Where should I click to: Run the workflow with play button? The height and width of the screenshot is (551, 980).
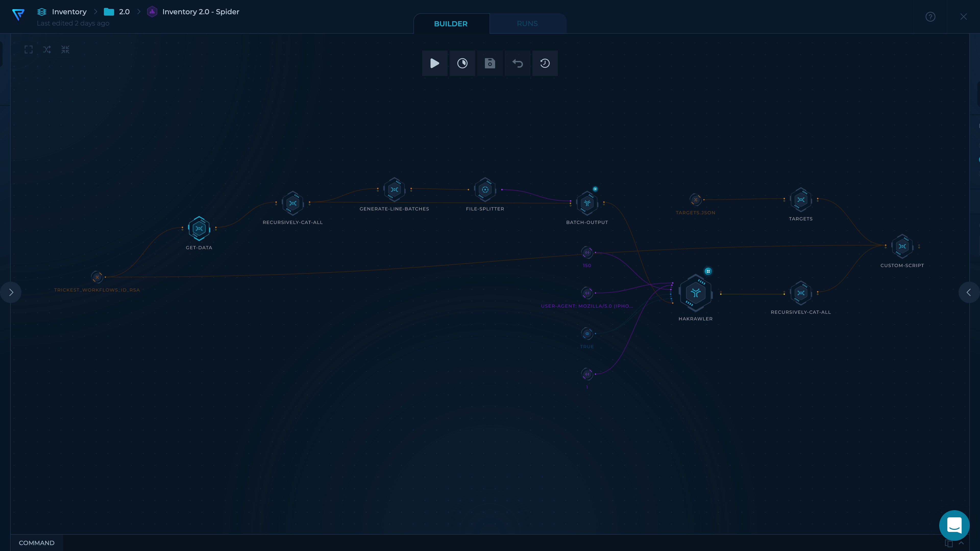pyautogui.click(x=434, y=63)
